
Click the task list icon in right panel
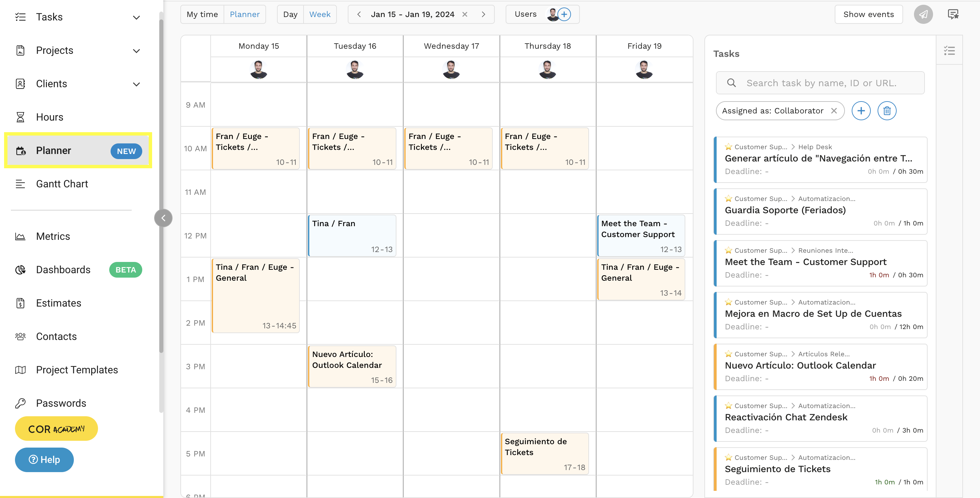click(x=949, y=51)
